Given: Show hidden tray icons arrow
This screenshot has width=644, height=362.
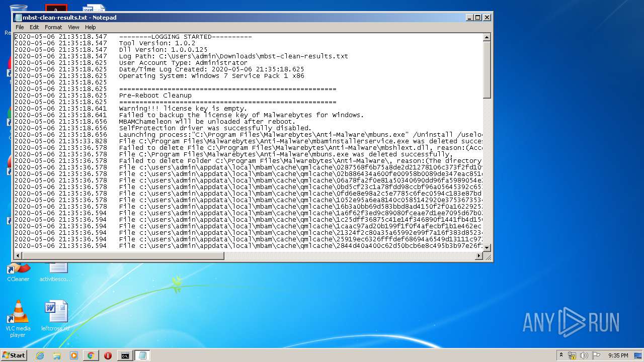Looking at the screenshot, I should point(561,355).
